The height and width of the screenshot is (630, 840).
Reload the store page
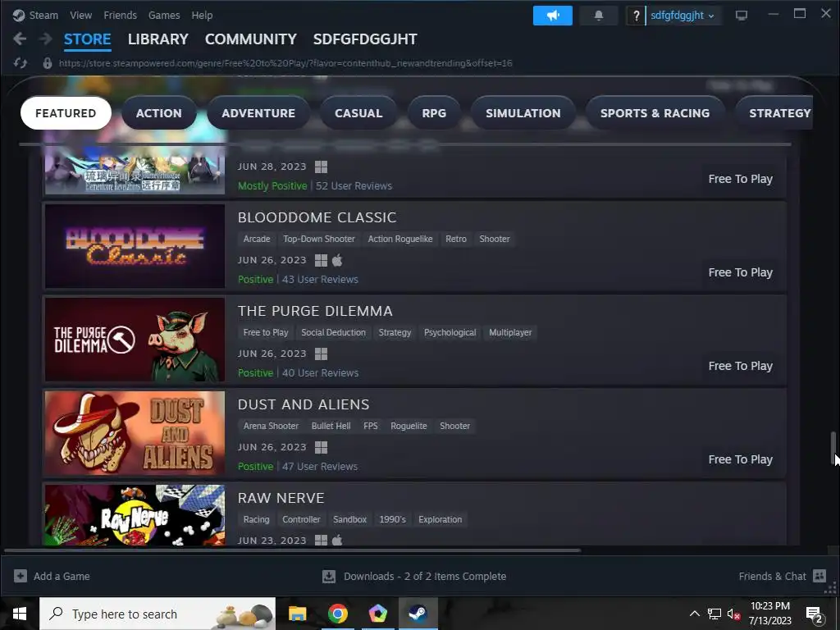coord(21,63)
